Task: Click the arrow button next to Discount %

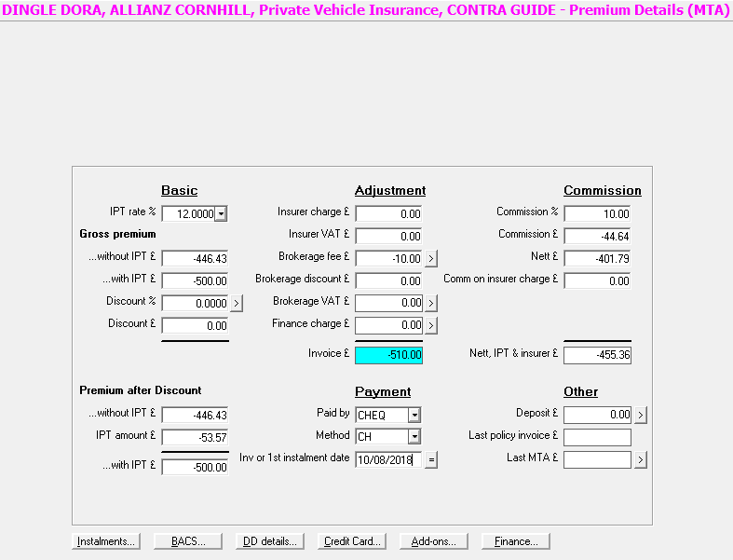Action: click(x=237, y=303)
